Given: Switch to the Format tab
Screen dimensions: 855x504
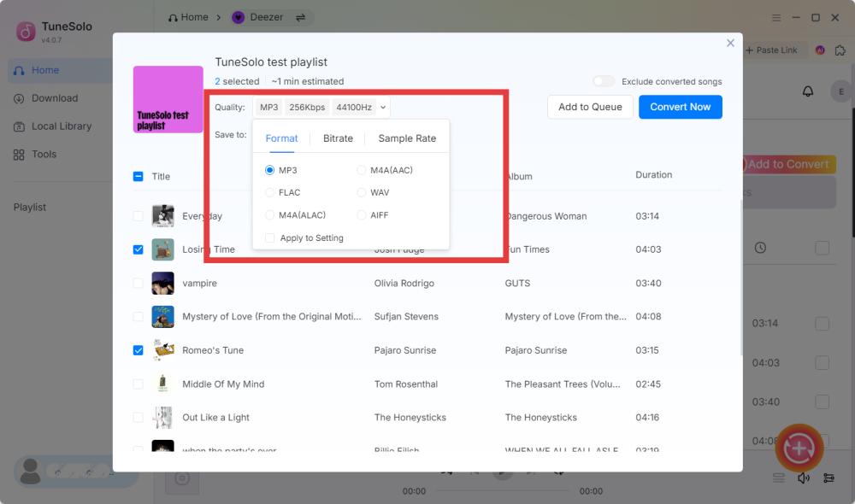Looking at the screenshot, I should [x=281, y=138].
